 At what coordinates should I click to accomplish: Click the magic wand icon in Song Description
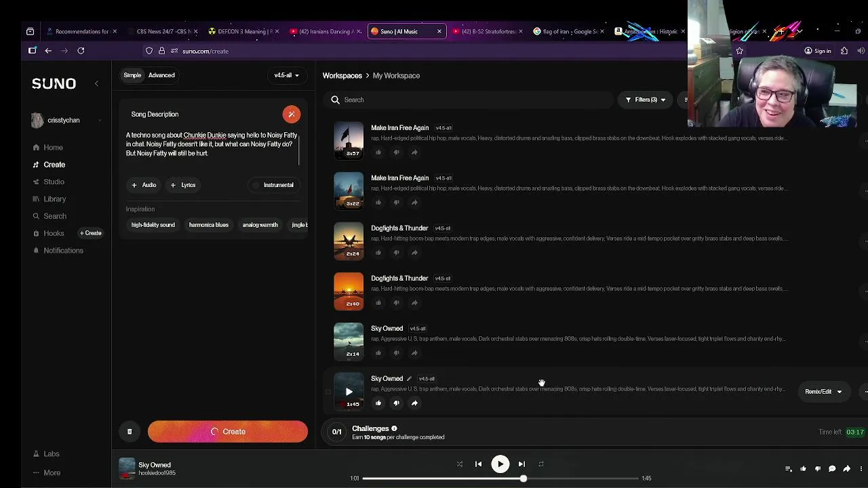click(x=292, y=115)
